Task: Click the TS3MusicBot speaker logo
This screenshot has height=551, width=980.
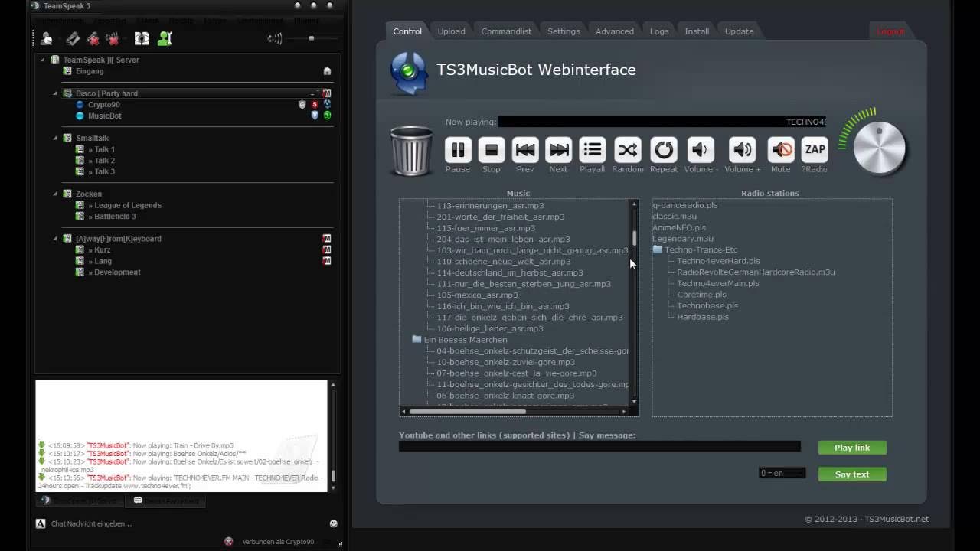Action: coord(409,73)
